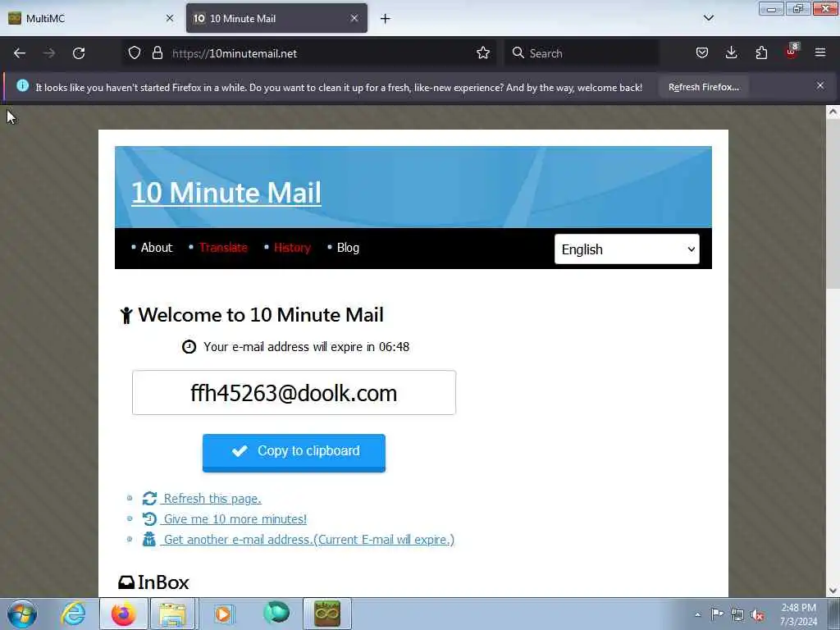Open the 10 Minute Mail header link
The image size is (840, 630).
pos(226,193)
